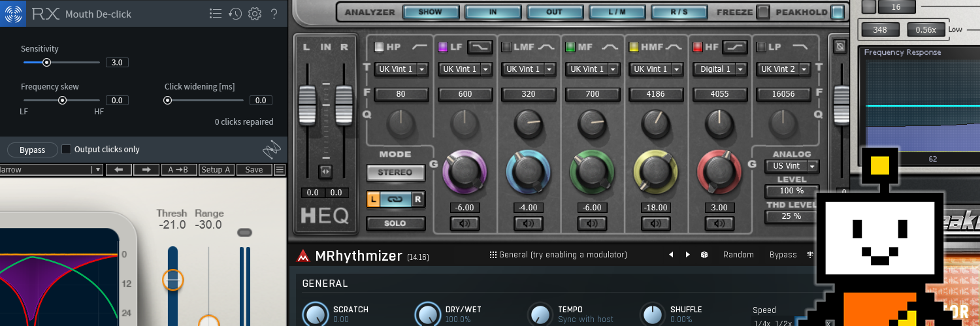Open RX history clock icon
Viewport: 980px width, 326px height.
tap(235, 13)
